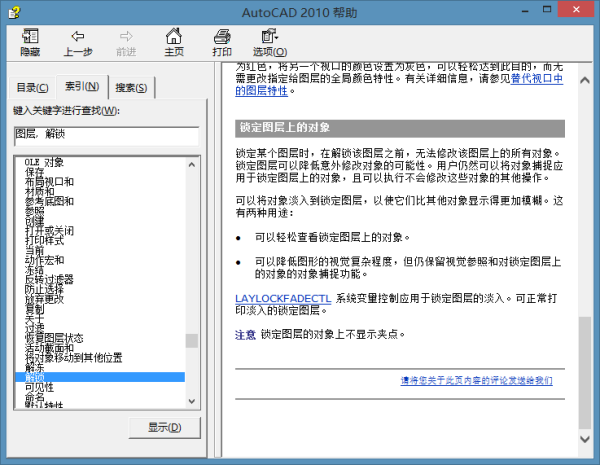Switch to the 目录(C) tab
The height and width of the screenshot is (465, 600).
coord(32,88)
